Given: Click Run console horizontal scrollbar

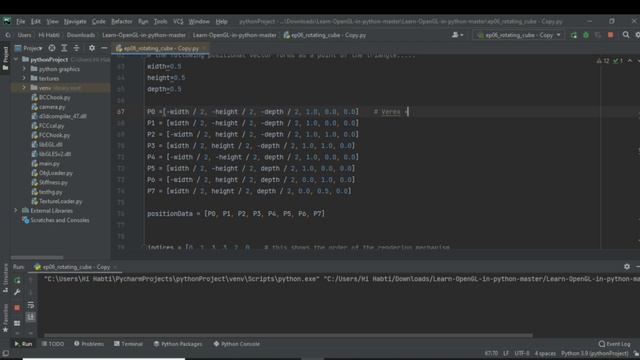Looking at the screenshot, I should coord(288,336).
